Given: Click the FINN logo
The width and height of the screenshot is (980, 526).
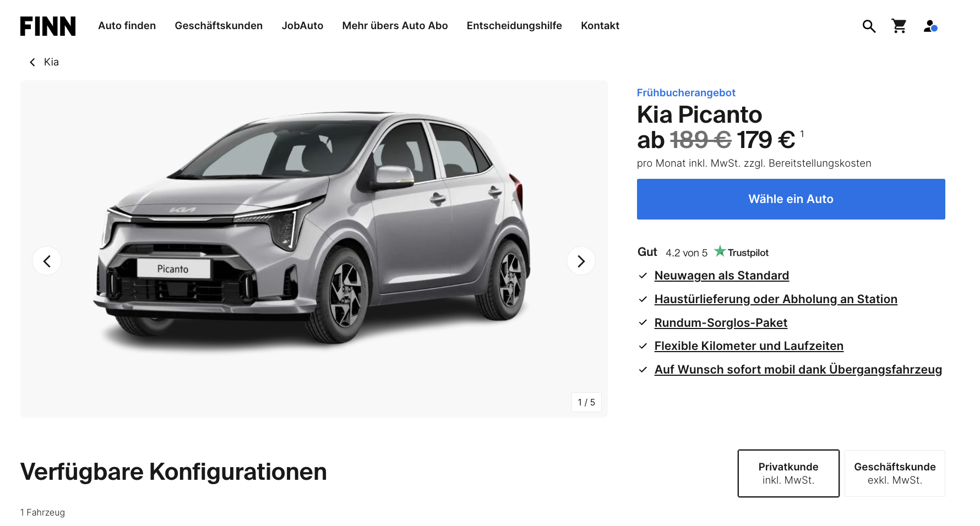Looking at the screenshot, I should tap(48, 26).
